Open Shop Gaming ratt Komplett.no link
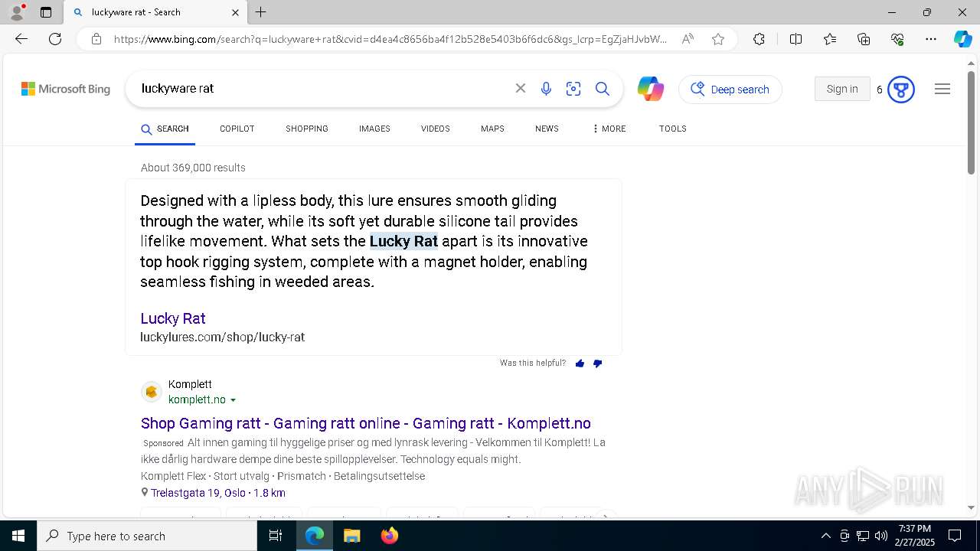 [x=366, y=423]
